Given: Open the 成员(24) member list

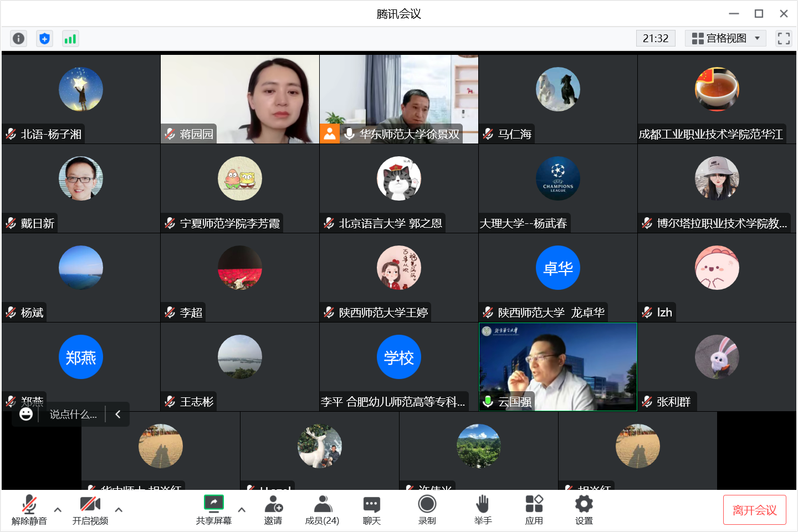Looking at the screenshot, I should click(x=322, y=510).
